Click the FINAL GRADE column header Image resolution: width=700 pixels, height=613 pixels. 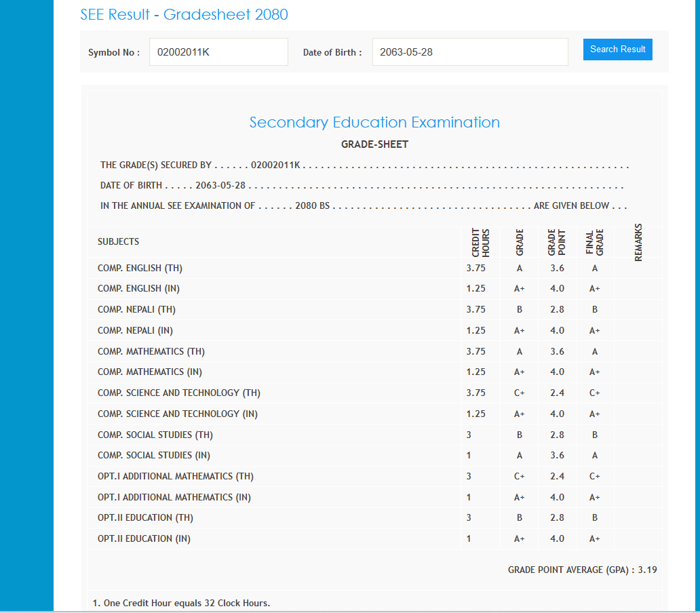pos(594,242)
